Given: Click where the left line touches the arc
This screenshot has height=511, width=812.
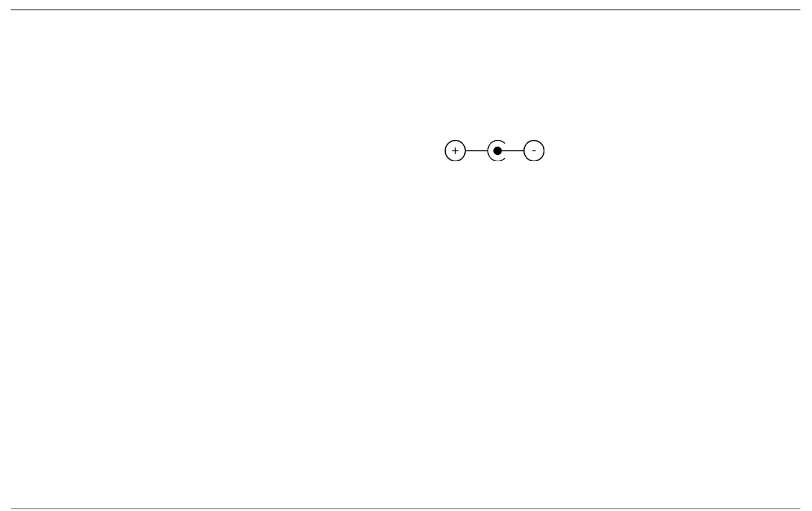Looking at the screenshot, I should [x=488, y=151].
